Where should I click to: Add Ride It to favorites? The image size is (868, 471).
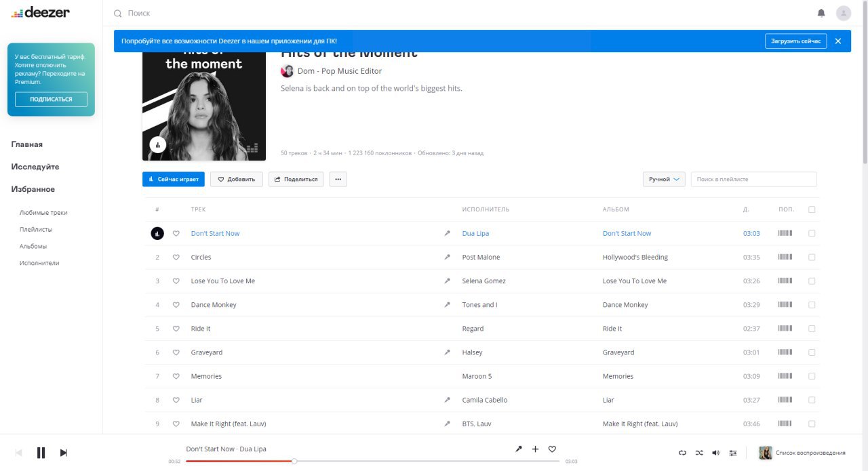point(176,329)
